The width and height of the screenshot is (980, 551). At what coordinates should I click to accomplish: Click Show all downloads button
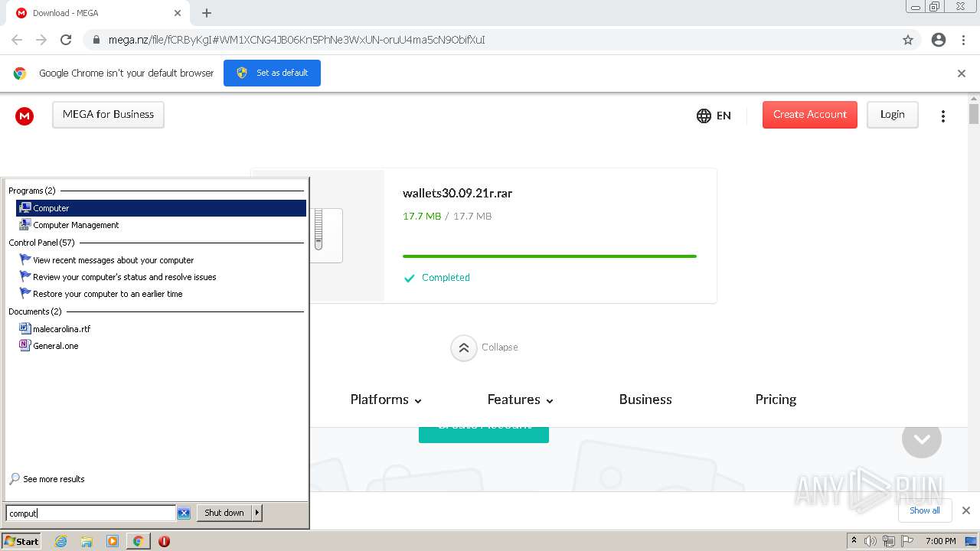pyautogui.click(x=925, y=510)
